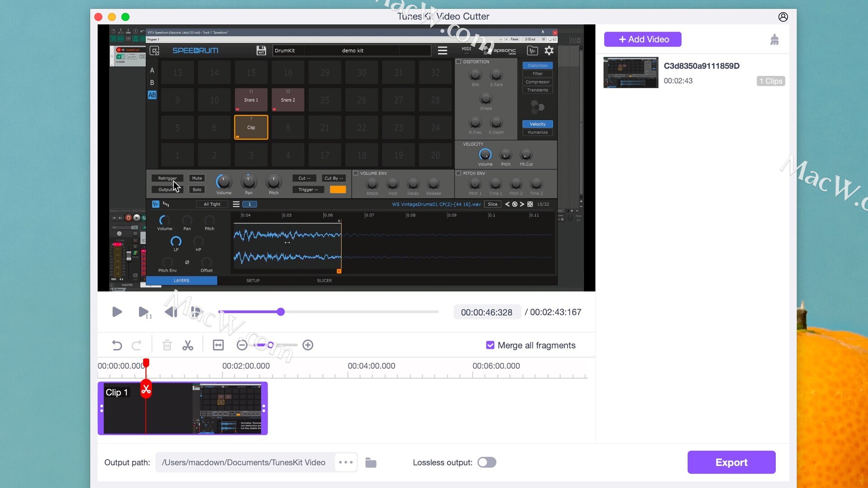Screen dimensions: 868x488
Task: Play the video preview
Action: [x=117, y=312]
